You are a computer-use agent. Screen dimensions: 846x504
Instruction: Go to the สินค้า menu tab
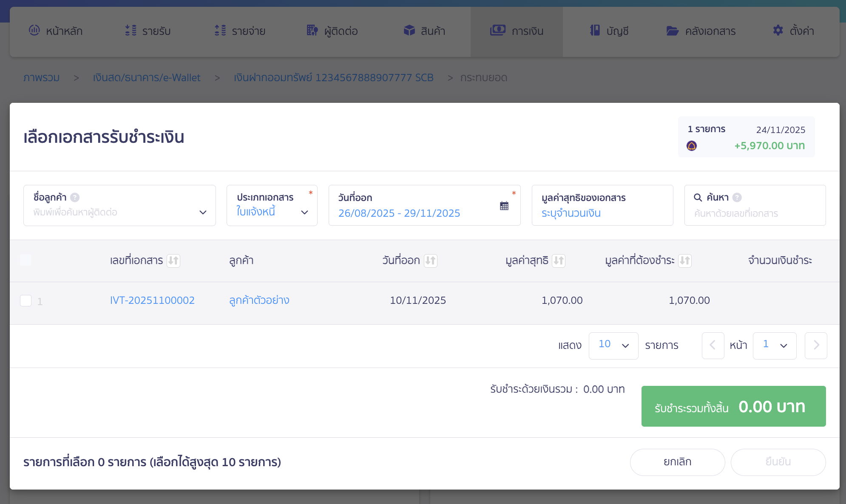tap(424, 31)
